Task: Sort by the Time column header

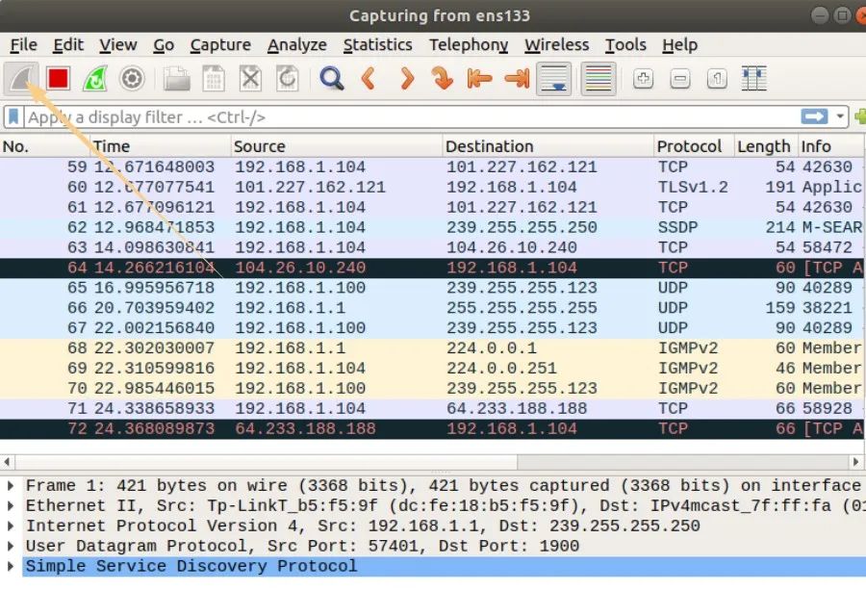Action: point(160,146)
